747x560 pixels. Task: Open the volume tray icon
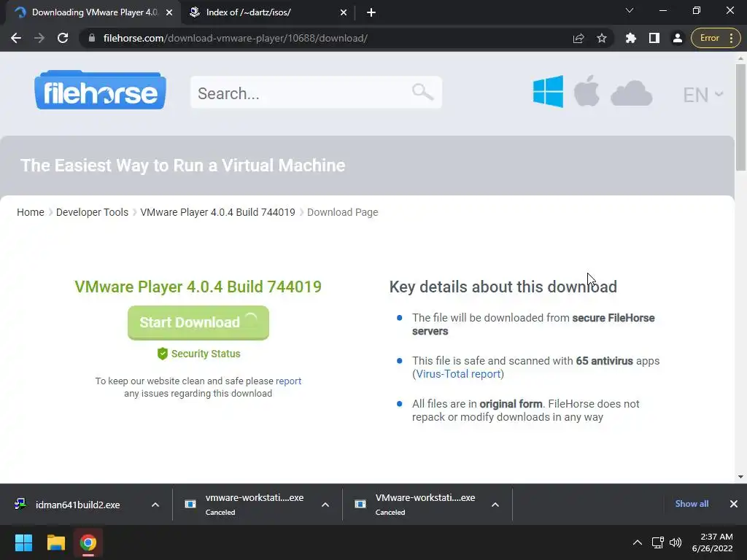[x=675, y=542]
